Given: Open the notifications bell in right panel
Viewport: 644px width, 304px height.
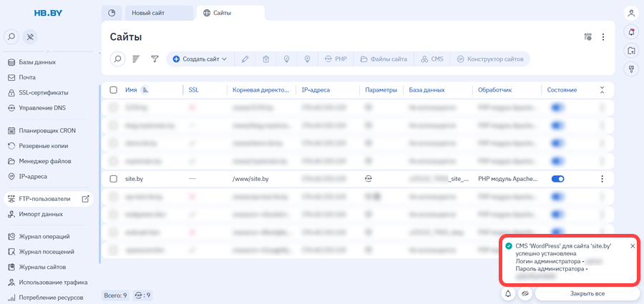Looking at the screenshot, I should coord(631,32).
